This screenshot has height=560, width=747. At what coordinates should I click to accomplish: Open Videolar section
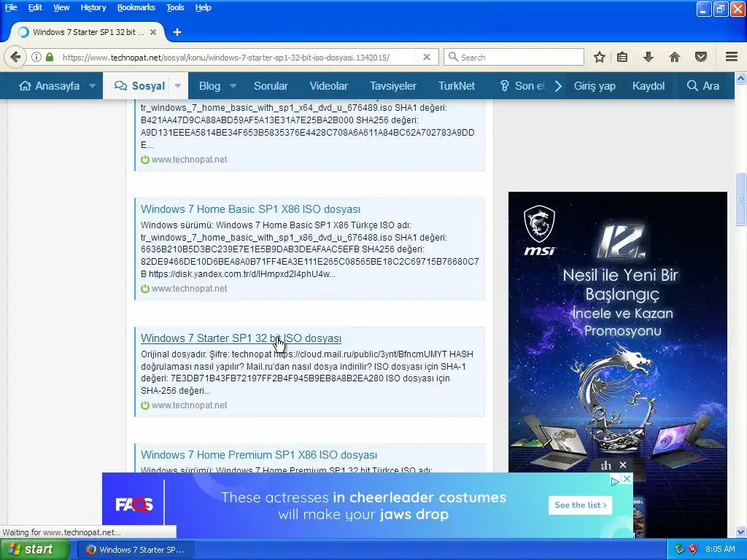[329, 86]
